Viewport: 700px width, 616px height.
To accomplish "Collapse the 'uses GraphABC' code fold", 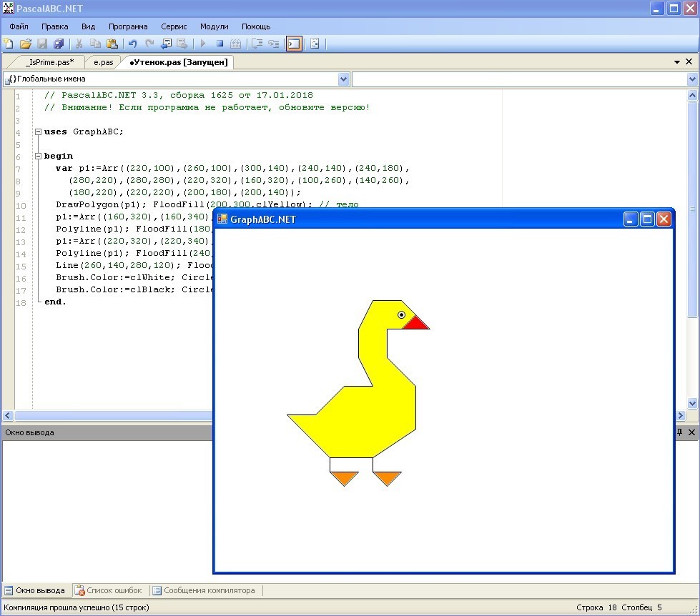I will coord(38,131).
